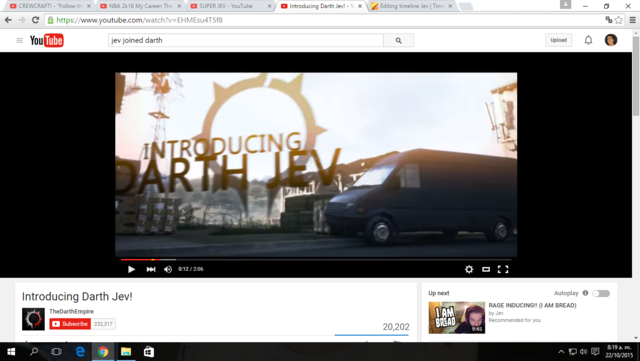Open the Chrome menu
The height and width of the screenshot is (361, 640).
point(632,20)
